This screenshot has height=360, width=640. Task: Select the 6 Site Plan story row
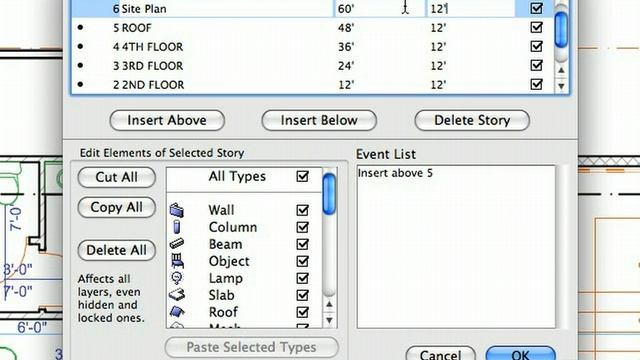point(313,9)
